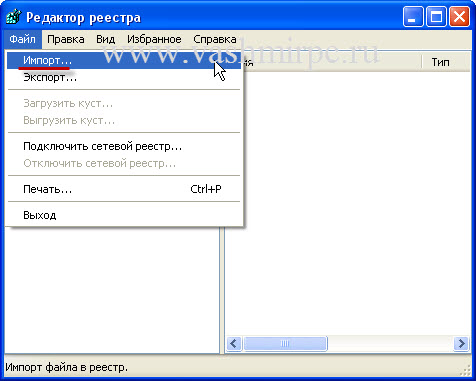476x381 pixels.
Task: Open the Правка menu
Action: coord(66,39)
